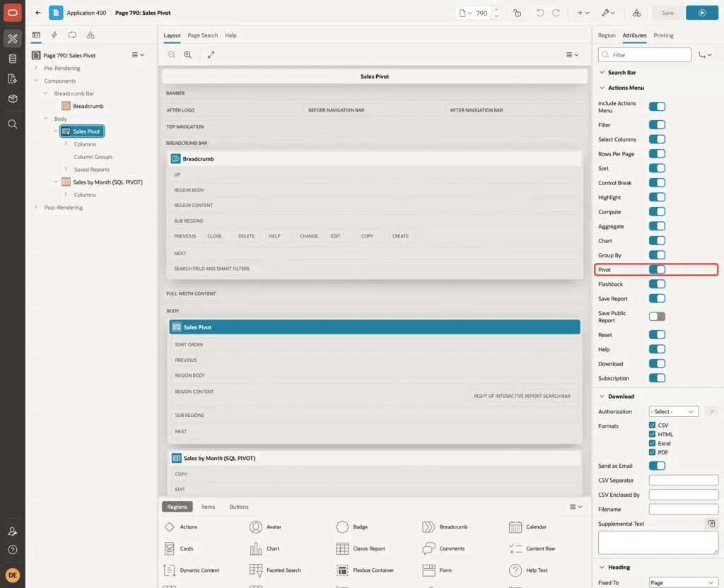Go back with the left arrow icon
The image size is (724, 588).
pos(38,13)
